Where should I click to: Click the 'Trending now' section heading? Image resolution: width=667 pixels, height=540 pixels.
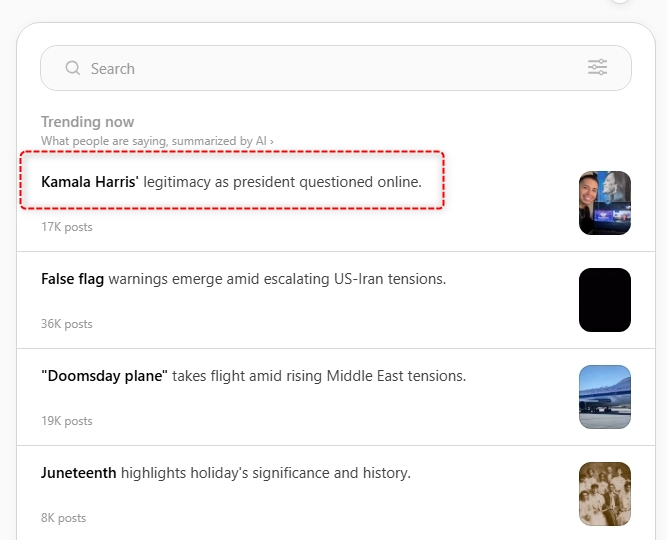coord(87,122)
